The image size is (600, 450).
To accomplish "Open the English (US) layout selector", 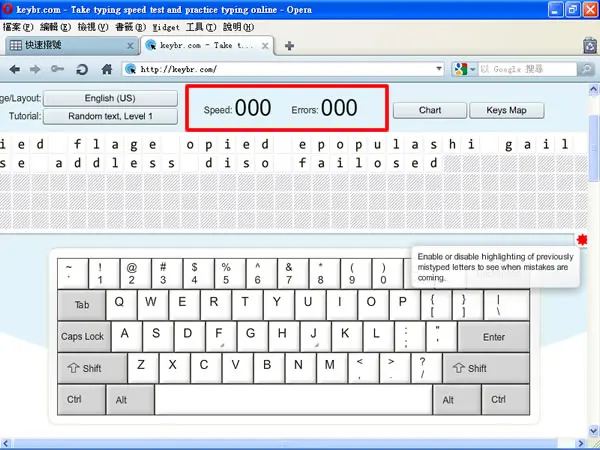I will click(110, 98).
